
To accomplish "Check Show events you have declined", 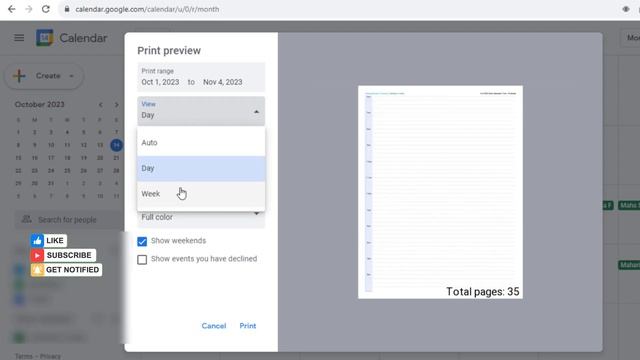I will point(142,259).
